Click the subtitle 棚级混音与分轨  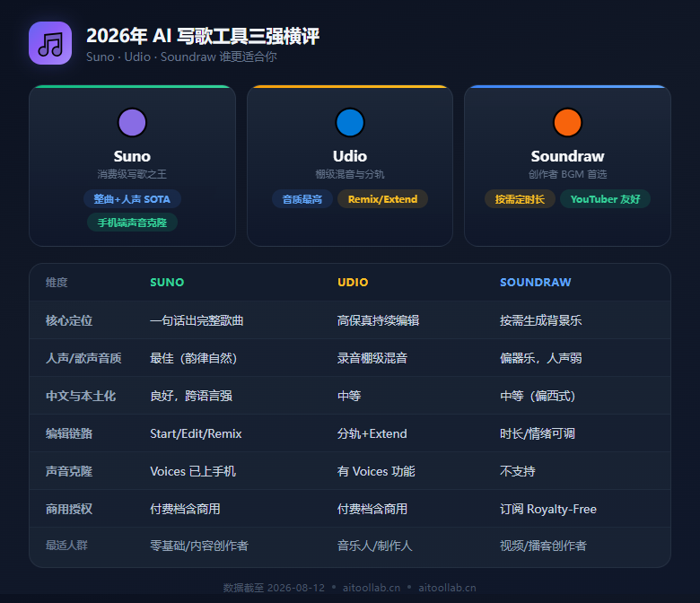(350, 174)
